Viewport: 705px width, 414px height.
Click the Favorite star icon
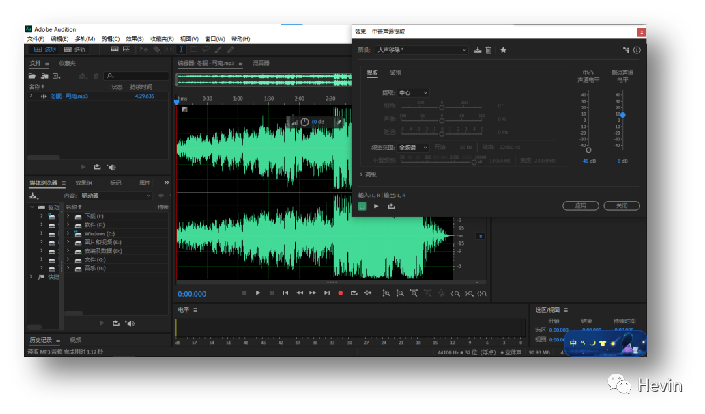click(503, 50)
